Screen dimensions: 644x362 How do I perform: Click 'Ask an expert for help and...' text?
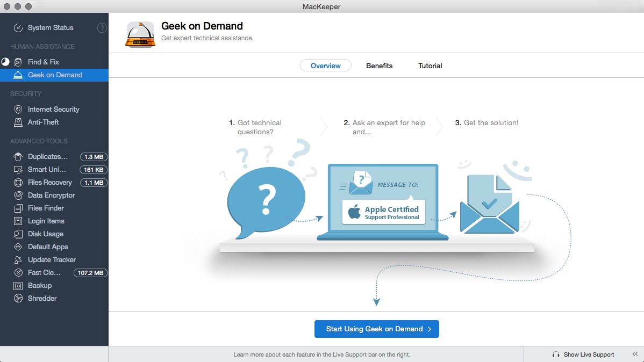pyautogui.click(x=389, y=127)
